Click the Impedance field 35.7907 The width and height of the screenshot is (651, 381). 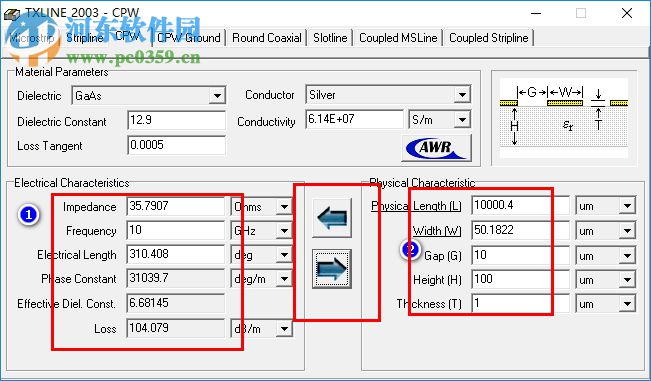pos(176,206)
